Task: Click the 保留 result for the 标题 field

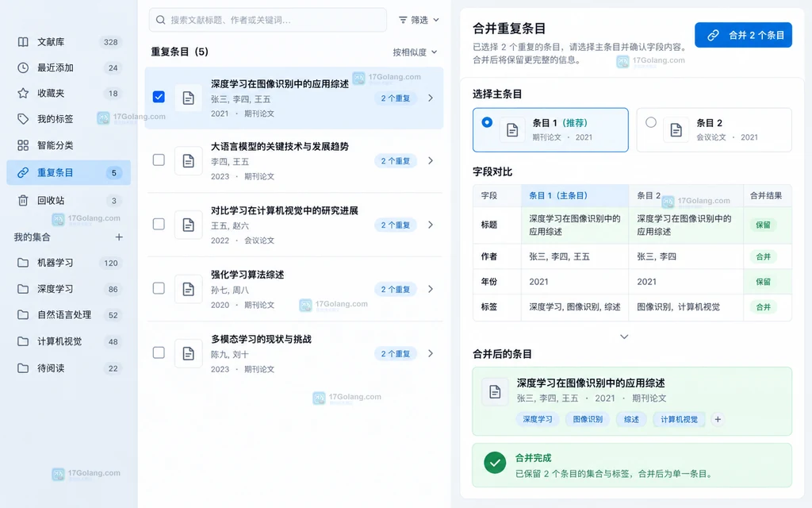Action: click(x=764, y=225)
